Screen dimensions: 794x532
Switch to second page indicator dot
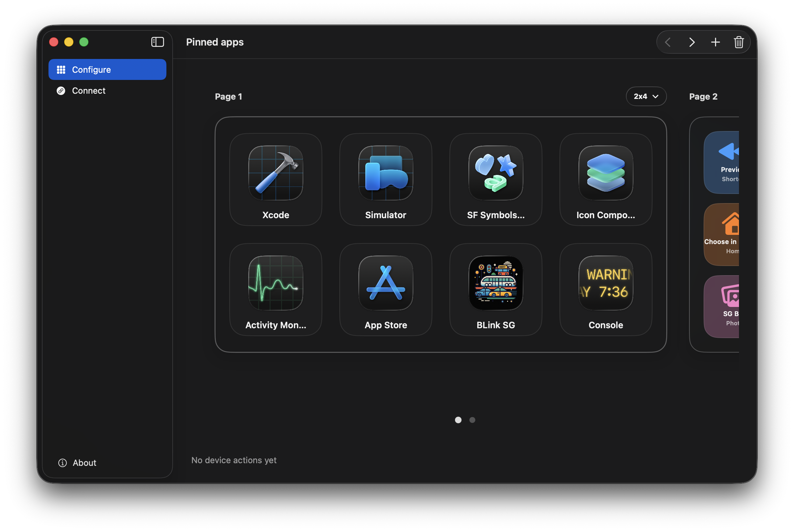[x=472, y=420]
